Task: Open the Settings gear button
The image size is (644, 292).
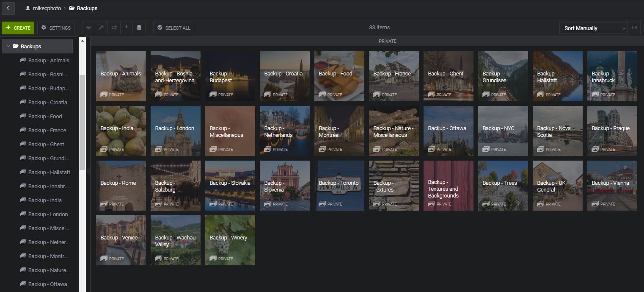Action: click(56, 28)
